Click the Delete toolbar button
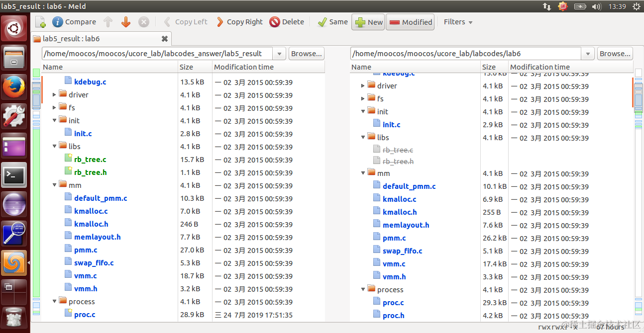 click(x=287, y=22)
